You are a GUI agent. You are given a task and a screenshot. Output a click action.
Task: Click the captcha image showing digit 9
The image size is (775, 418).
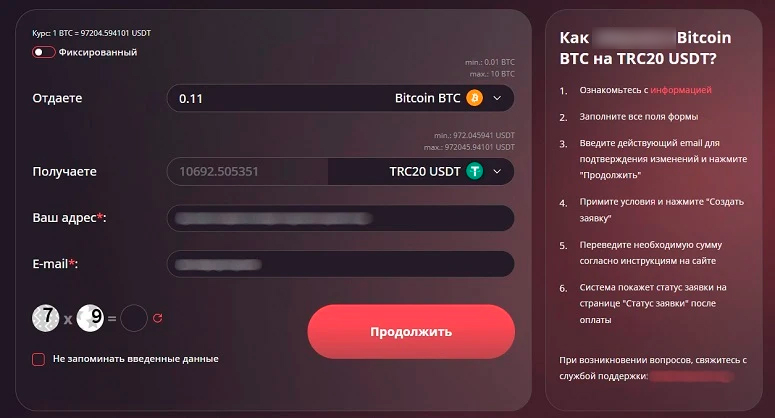[x=90, y=318]
